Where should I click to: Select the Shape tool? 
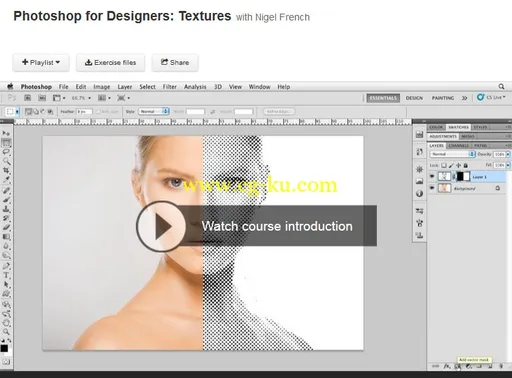click(6, 294)
